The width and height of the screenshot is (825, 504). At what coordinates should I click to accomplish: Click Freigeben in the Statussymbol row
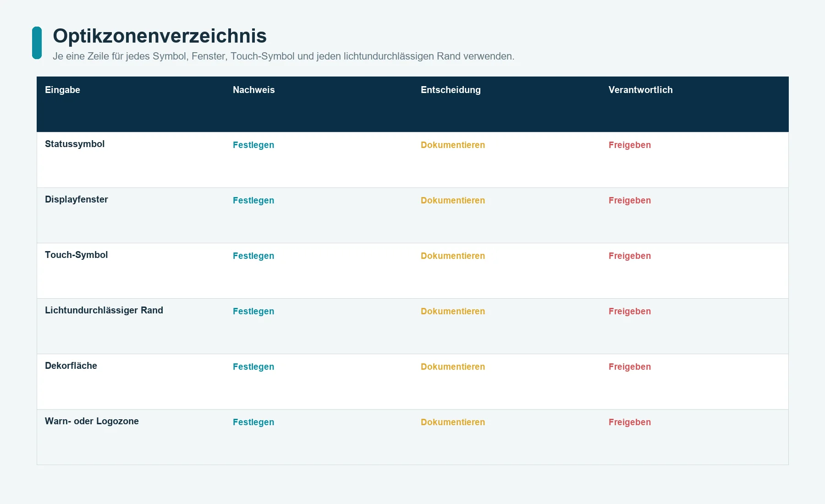click(x=630, y=145)
